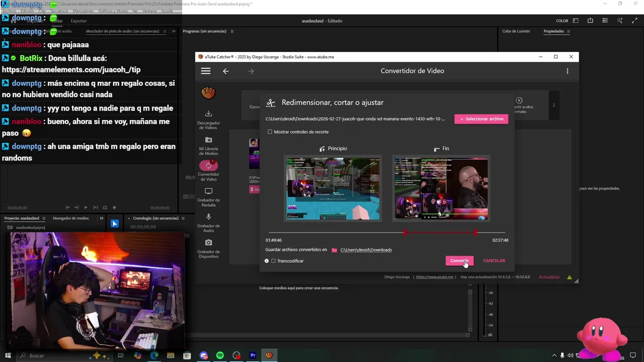Go back with the aTube back arrow
This screenshot has height=362, width=644.
coord(226,71)
